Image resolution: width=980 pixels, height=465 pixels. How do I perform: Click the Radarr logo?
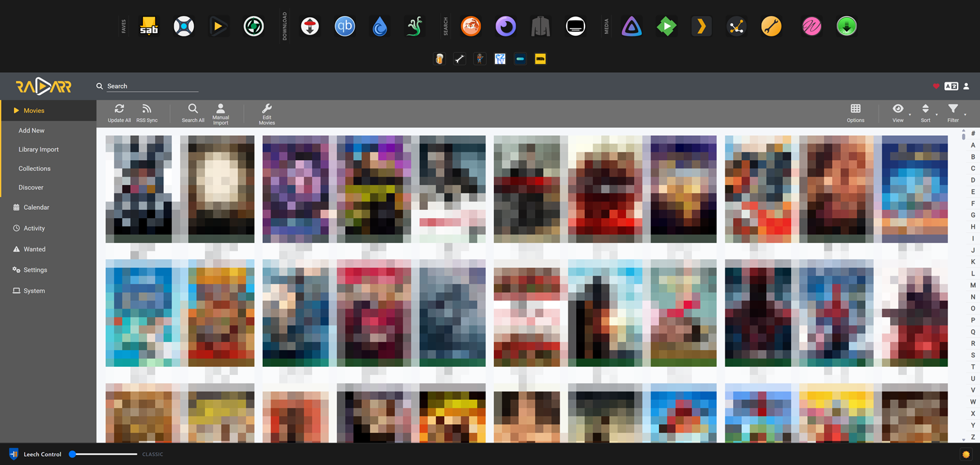[x=43, y=86]
